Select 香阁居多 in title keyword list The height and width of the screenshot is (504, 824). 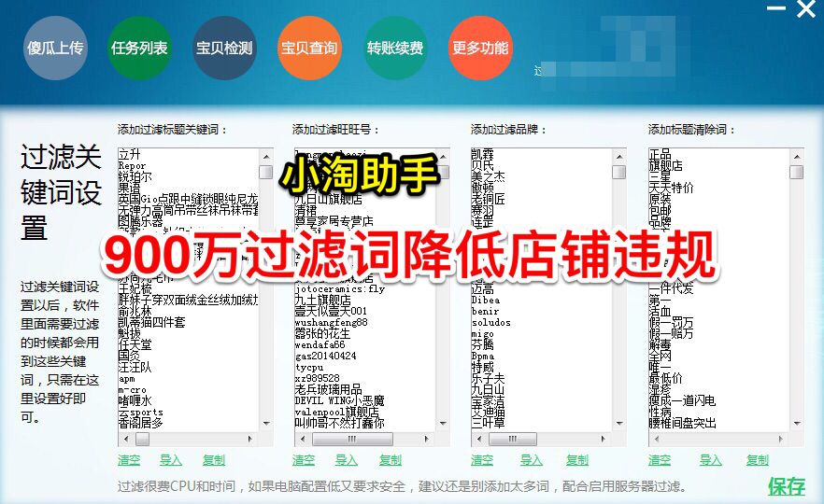(x=141, y=423)
